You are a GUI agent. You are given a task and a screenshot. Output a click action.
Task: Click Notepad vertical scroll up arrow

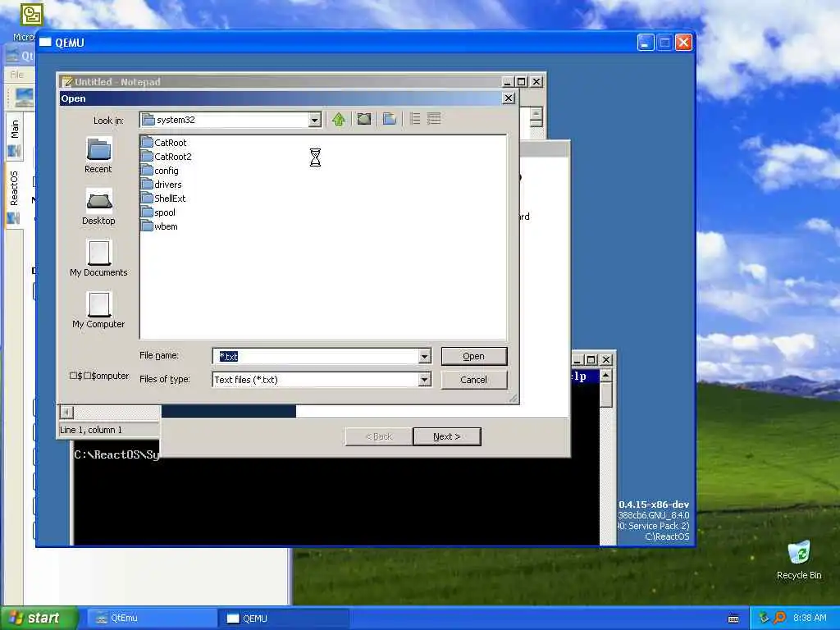(x=536, y=113)
